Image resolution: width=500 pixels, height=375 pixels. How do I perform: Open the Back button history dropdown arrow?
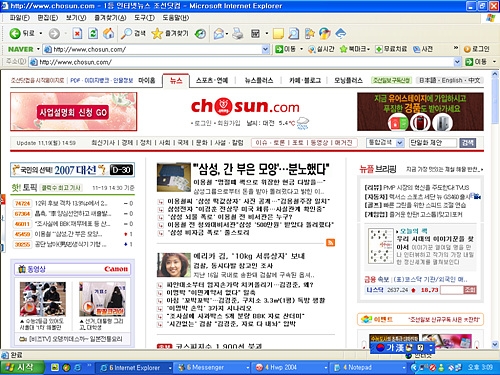[41, 33]
